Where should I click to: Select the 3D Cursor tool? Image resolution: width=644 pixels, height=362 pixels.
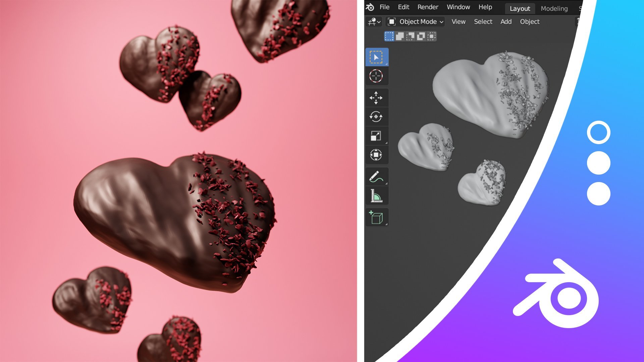pyautogui.click(x=376, y=76)
